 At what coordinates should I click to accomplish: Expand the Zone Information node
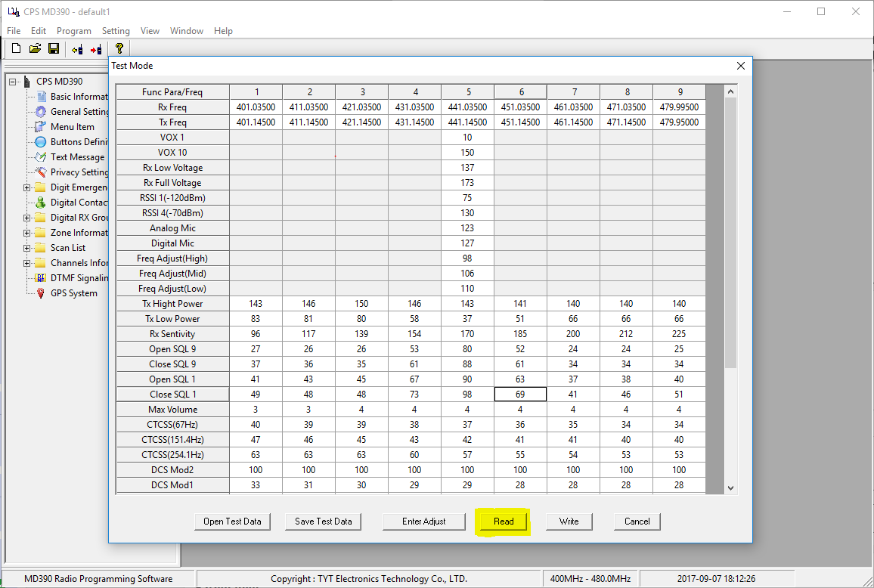(x=26, y=233)
